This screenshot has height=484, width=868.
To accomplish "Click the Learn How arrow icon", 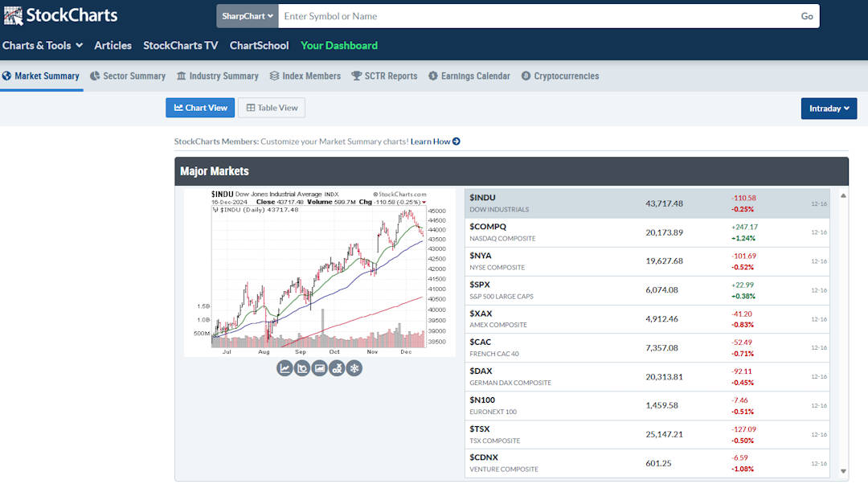I will [x=457, y=142].
